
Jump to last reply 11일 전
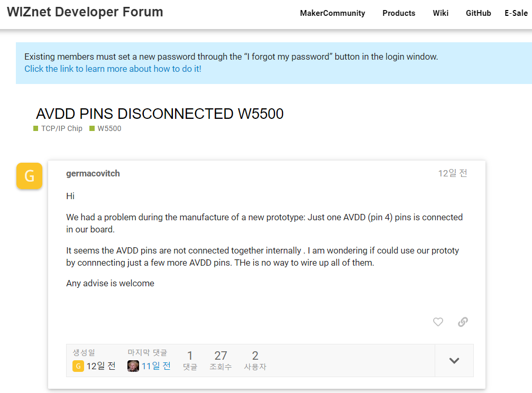click(156, 366)
